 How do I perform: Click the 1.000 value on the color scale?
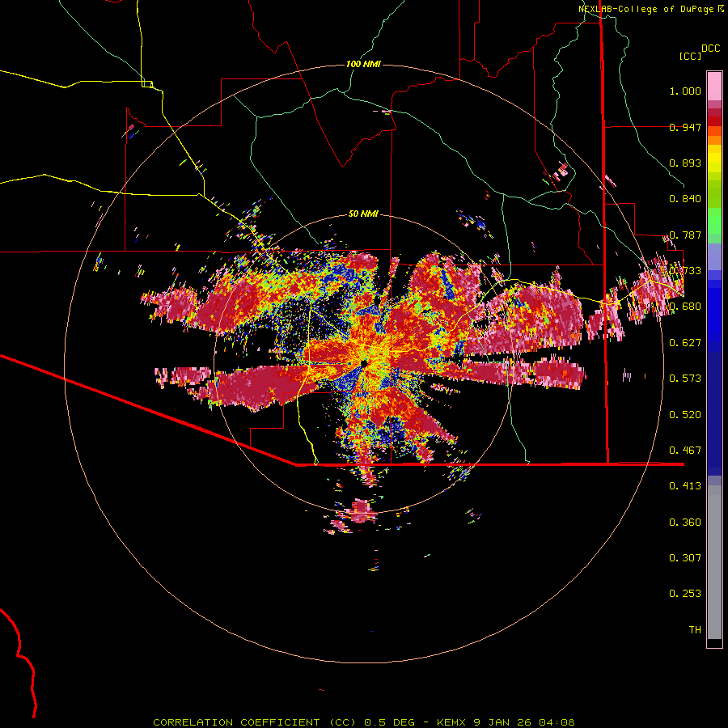(685, 91)
